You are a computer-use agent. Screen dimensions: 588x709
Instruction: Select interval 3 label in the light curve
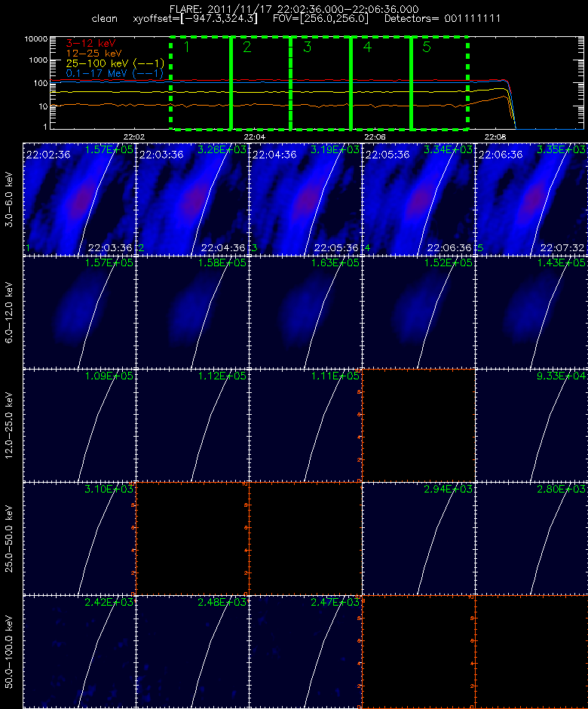[308, 47]
